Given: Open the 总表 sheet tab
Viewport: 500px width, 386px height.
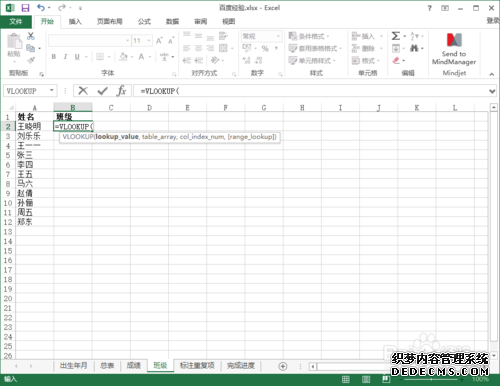Looking at the screenshot, I should (x=107, y=366).
